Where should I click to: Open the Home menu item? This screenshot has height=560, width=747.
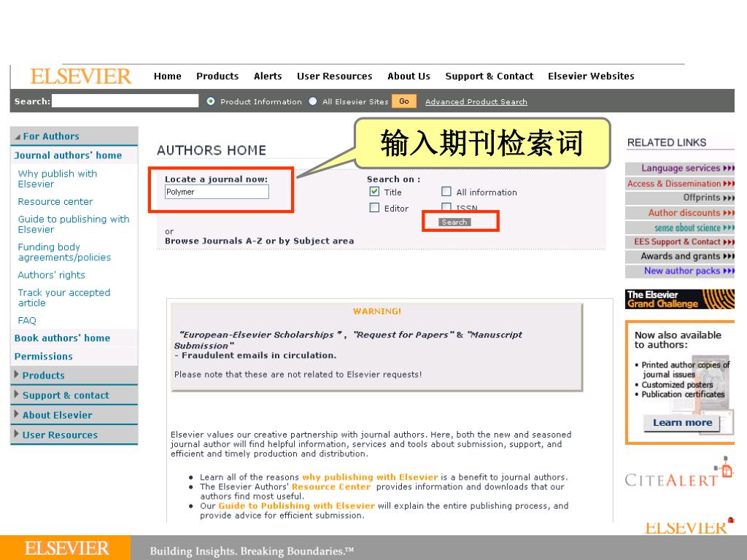click(x=167, y=76)
